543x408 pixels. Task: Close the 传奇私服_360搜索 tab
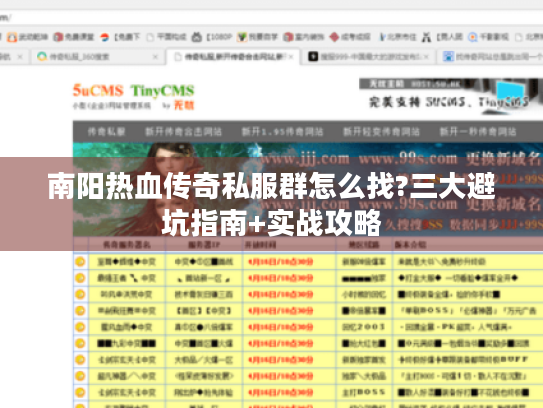[155, 56]
